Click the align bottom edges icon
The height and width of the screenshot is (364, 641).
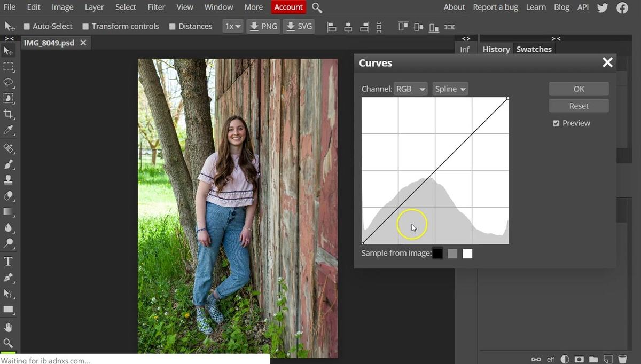434,27
